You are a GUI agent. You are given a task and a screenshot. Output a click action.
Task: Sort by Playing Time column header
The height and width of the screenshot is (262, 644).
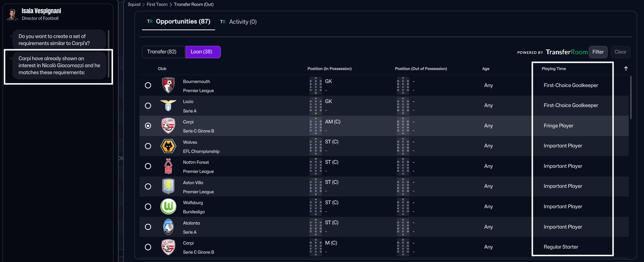(x=554, y=69)
